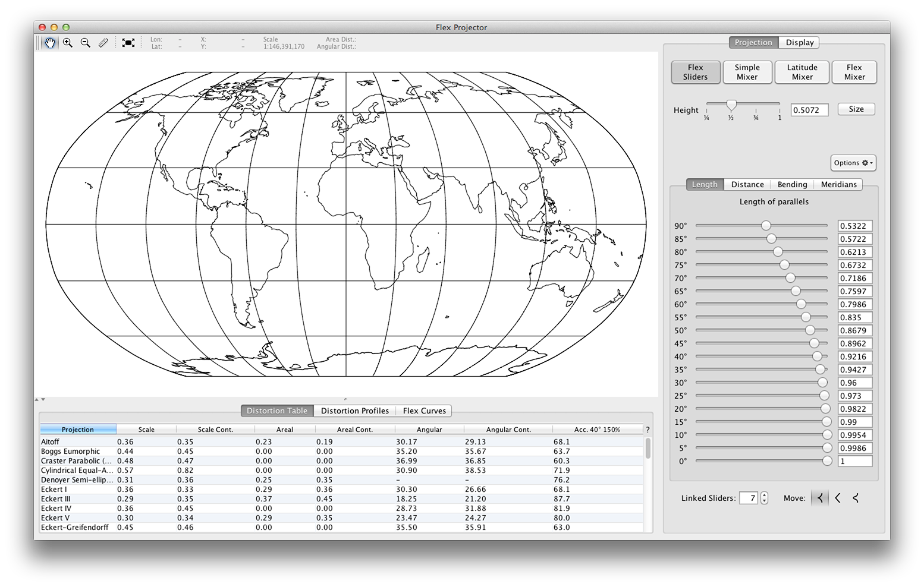924x587 pixels.
Task: Sort by the Scale column header
Action: point(146,430)
